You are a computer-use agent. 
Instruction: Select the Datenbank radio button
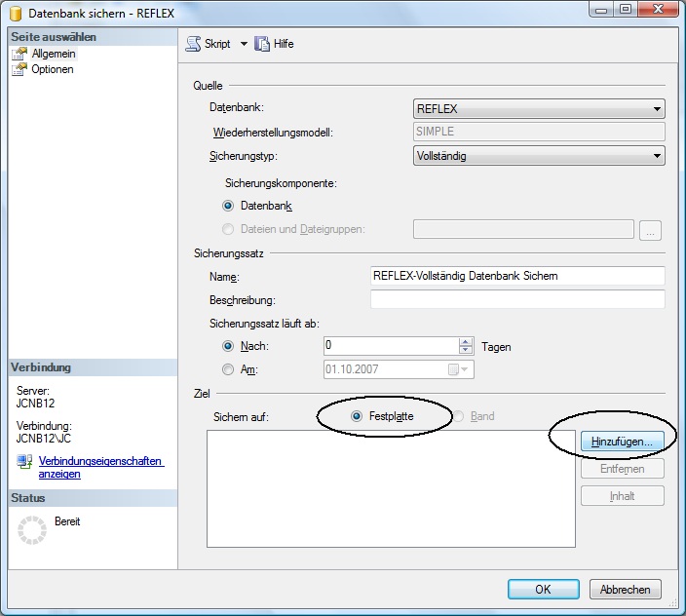[228, 206]
